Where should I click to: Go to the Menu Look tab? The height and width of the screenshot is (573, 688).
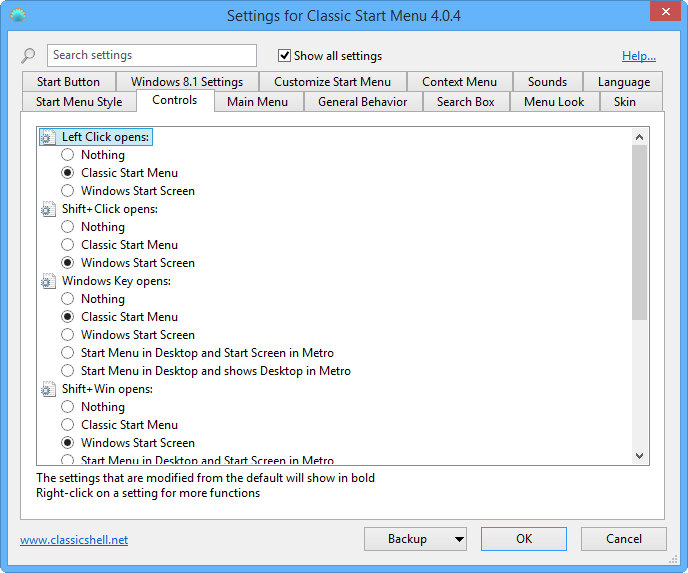[554, 102]
